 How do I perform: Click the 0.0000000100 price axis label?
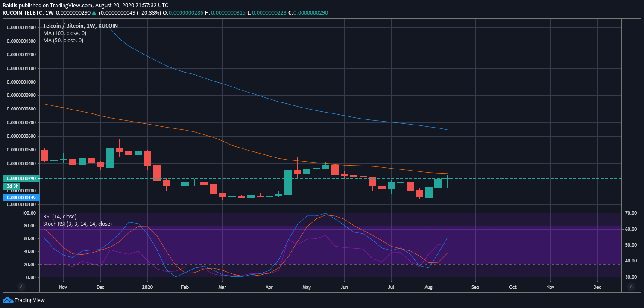click(21, 205)
